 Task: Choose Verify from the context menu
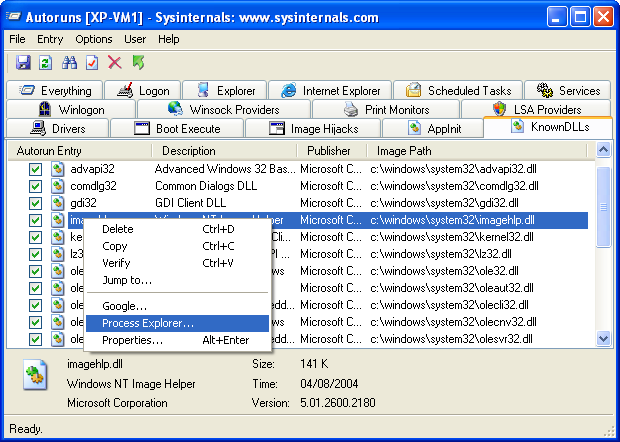click(x=177, y=263)
